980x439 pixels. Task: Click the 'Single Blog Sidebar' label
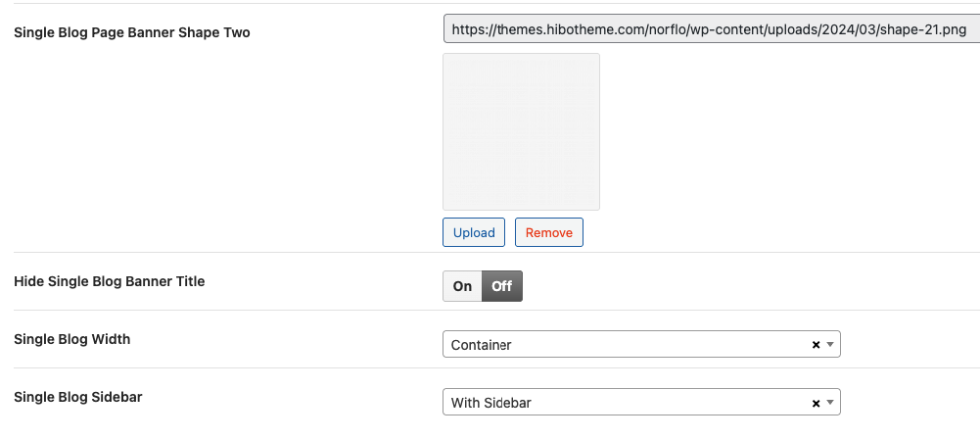coord(78,397)
